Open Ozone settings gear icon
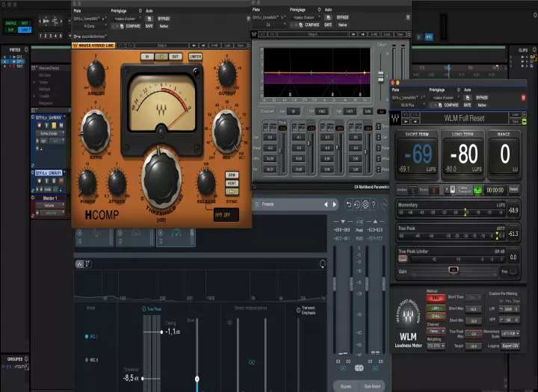The width and height of the screenshot is (538, 392). point(365,205)
